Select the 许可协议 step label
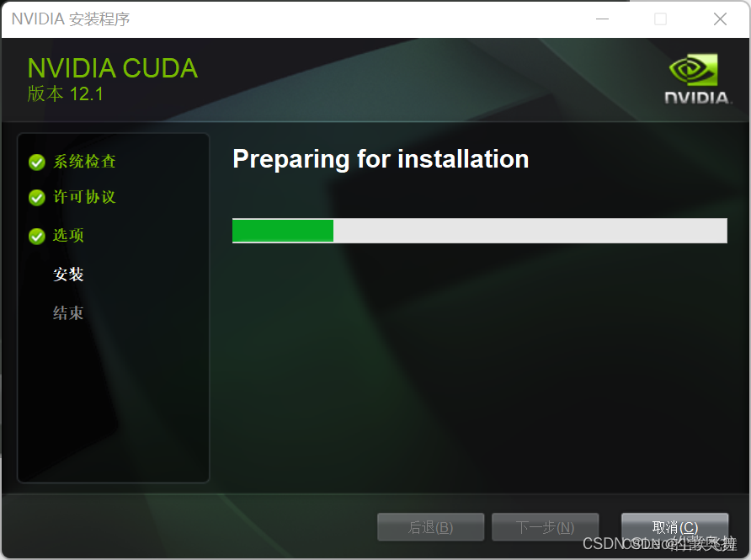 84,197
